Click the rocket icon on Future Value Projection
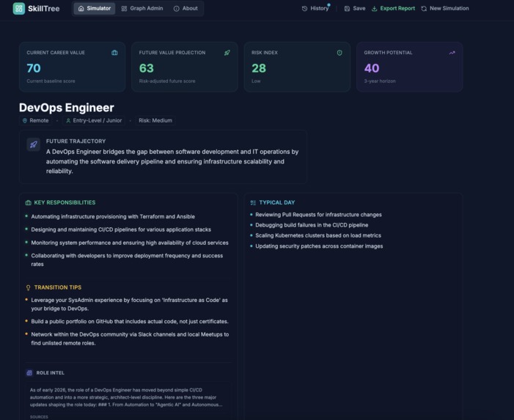Image resolution: width=514 pixels, height=420 pixels. (x=227, y=53)
